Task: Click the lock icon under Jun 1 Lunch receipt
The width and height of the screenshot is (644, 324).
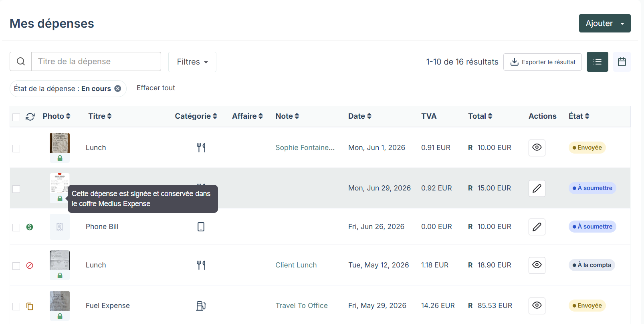Action: pyautogui.click(x=60, y=158)
